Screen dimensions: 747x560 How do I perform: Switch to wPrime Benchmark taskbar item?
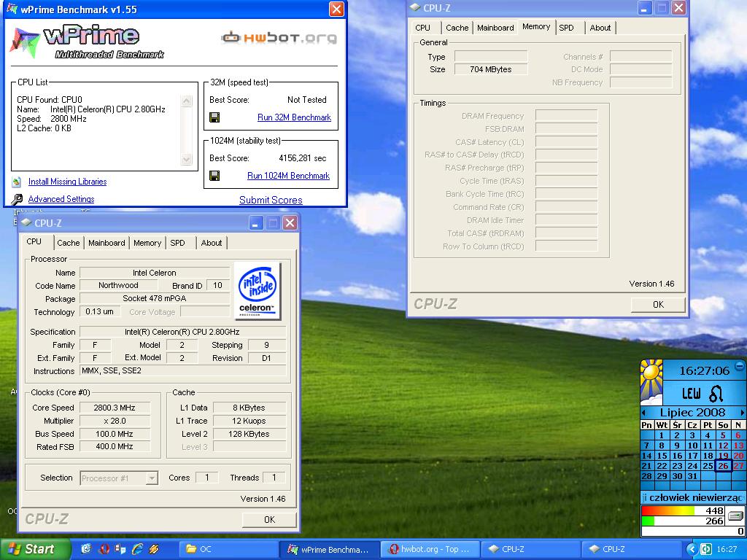point(329,549)
